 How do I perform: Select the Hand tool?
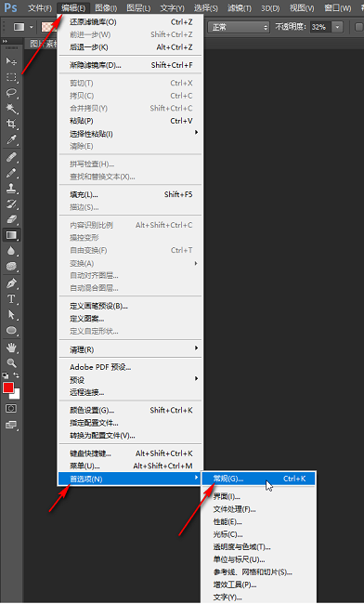tap(11, 348)
